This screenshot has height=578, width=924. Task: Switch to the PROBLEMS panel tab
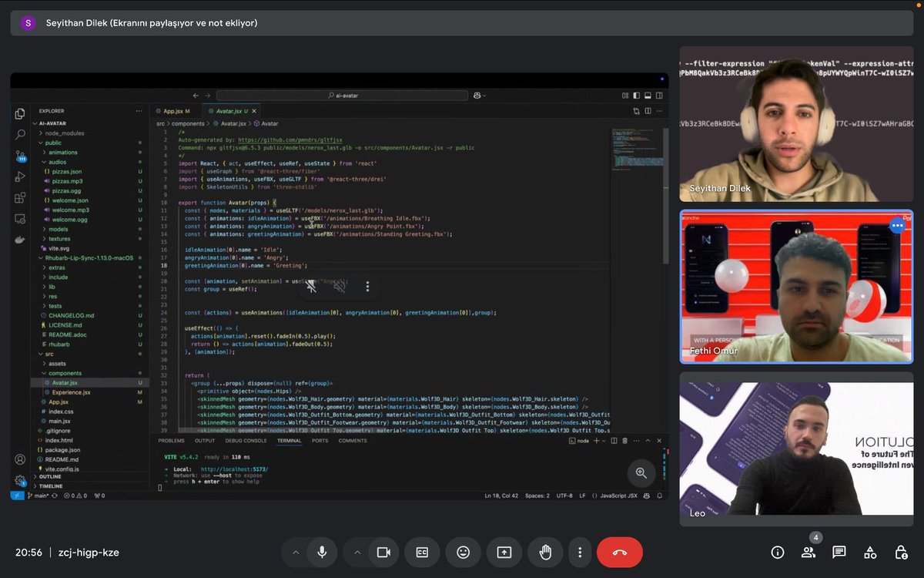(x=171, y=441)
